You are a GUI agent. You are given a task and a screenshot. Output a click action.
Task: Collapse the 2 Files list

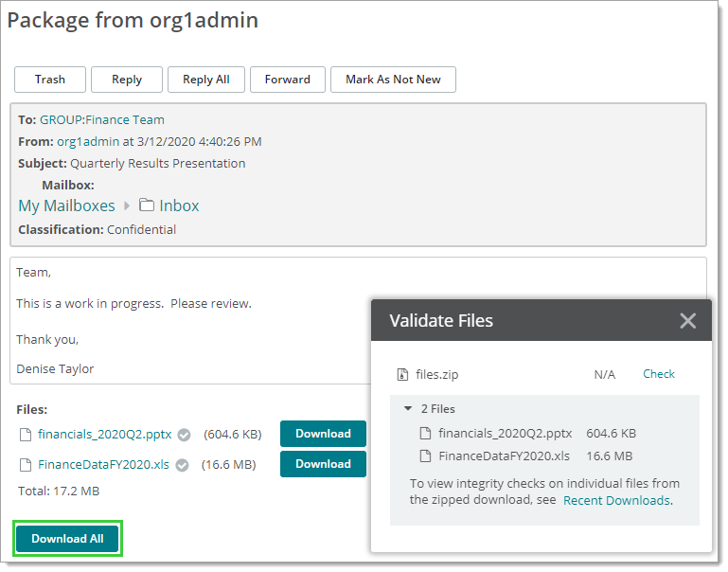click(408, 409)
